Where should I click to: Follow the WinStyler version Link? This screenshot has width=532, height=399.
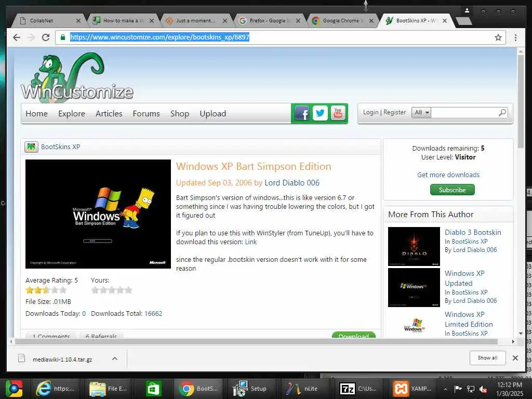[x=251, y=242]
